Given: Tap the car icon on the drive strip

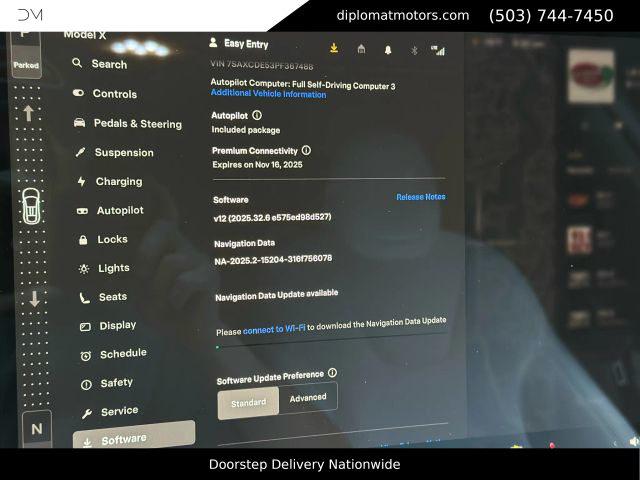Looking at the screenshot, I should (x=31, y=207).
